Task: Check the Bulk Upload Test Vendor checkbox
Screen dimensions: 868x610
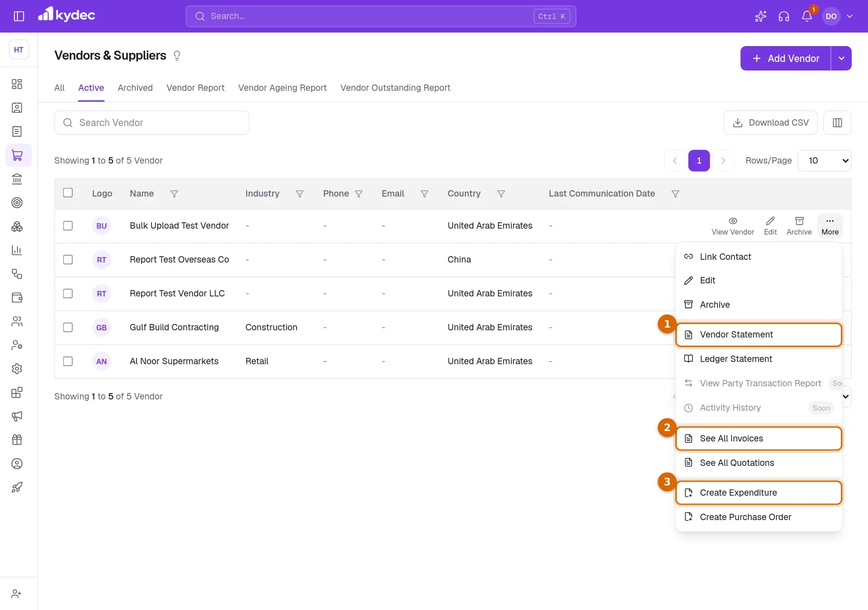Action: coord(68,225)
